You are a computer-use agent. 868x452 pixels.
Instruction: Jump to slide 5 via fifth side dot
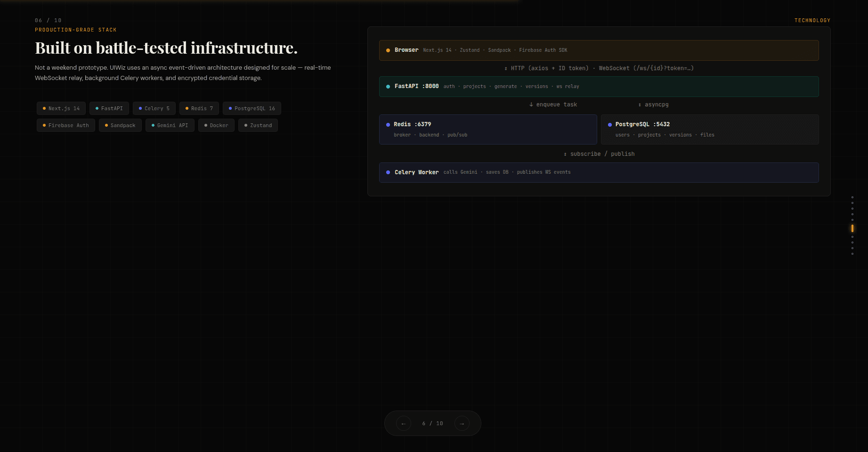pos(852,220)
